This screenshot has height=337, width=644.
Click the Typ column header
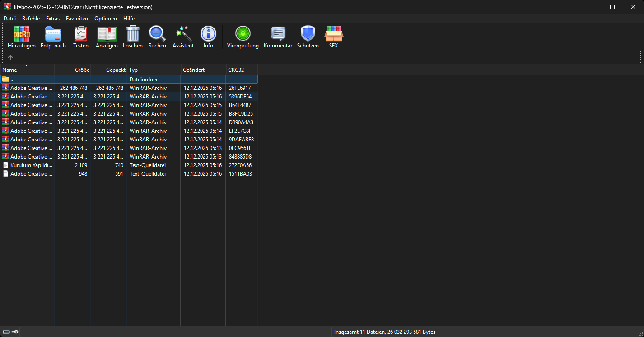click(154, 70)
